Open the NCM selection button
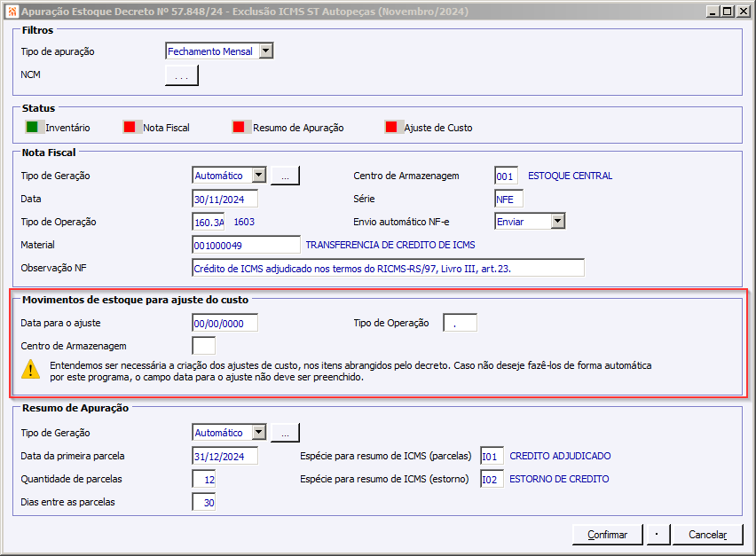 pos(181,75)
